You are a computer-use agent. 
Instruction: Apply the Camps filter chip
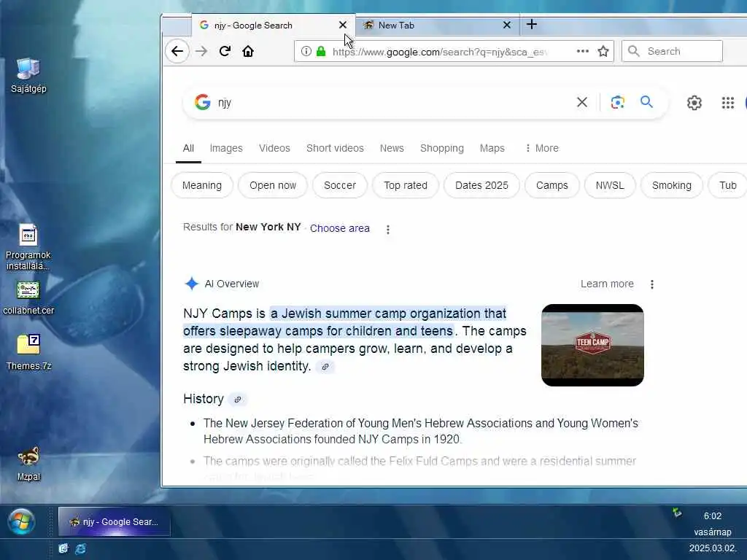point(551,185)
